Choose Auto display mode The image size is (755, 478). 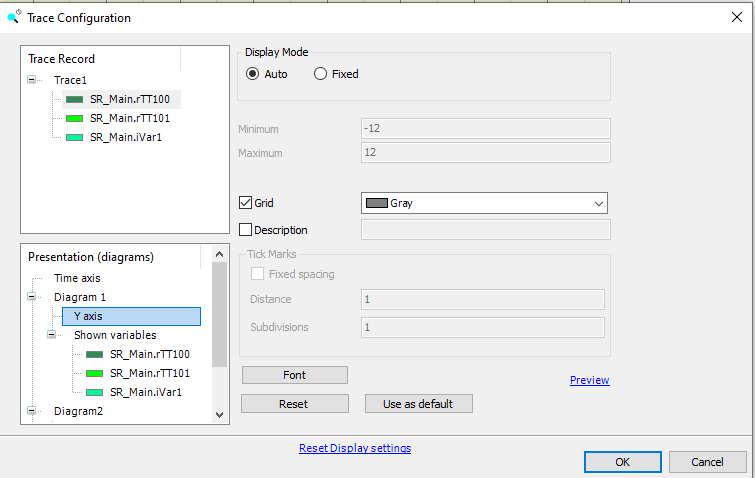point(253,74)
